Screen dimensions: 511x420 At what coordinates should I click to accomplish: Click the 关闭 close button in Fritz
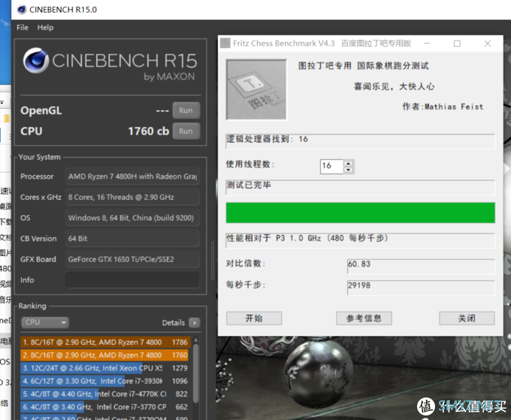[467, 319]
